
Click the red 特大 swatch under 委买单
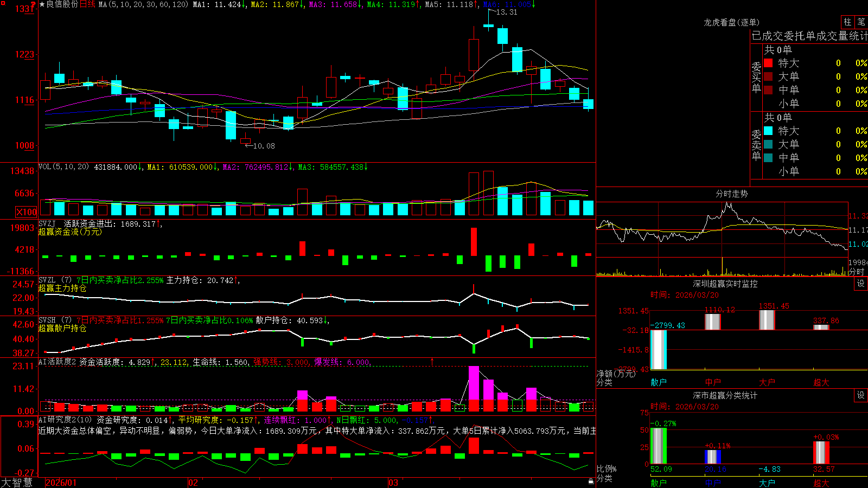coord(768,63)
